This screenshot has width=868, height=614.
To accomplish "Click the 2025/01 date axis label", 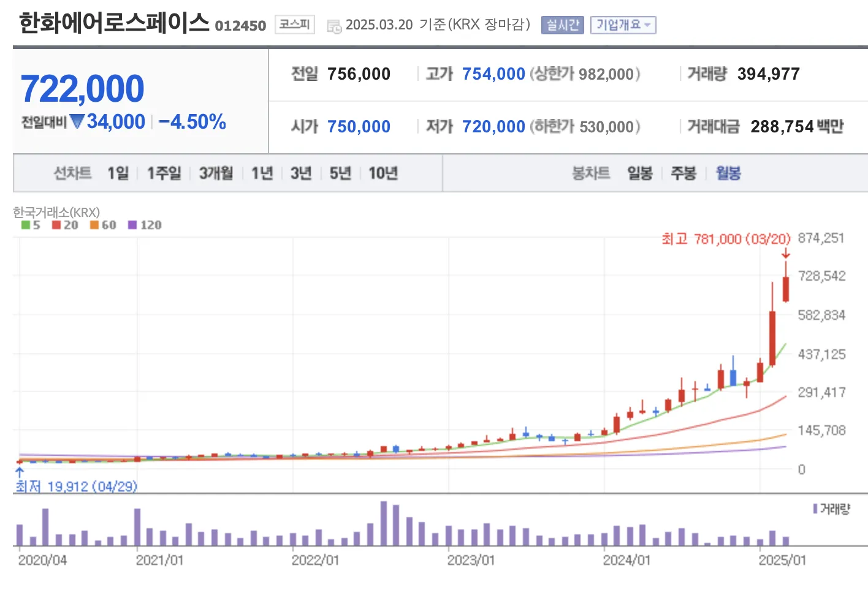I will pos(782,560).
